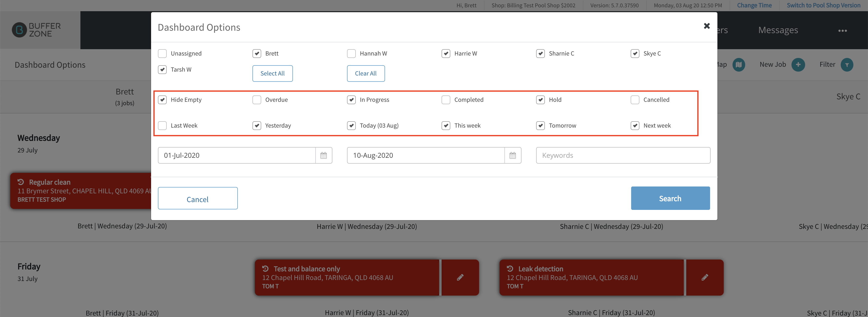This screenshot has height=317, width=868.
Task: Click the 10-Aug-2020 end date field
Action: pos(426,156)
